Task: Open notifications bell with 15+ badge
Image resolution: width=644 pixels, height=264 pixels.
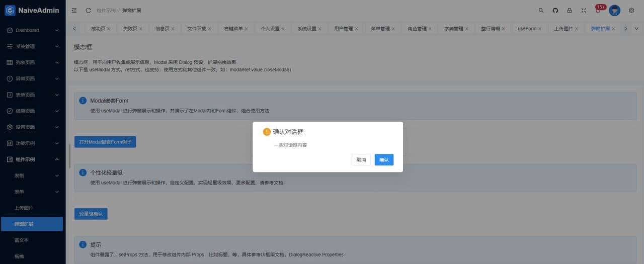Action: coord(599,10)
